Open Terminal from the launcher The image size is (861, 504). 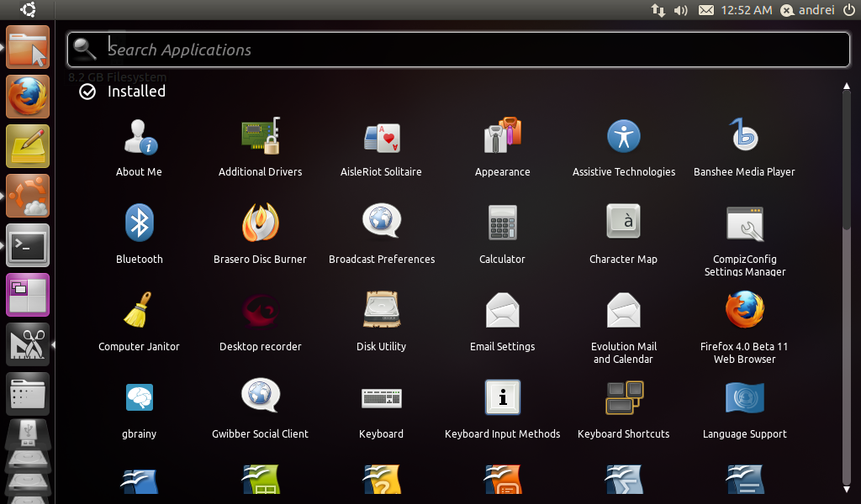(x=28, y=245)
